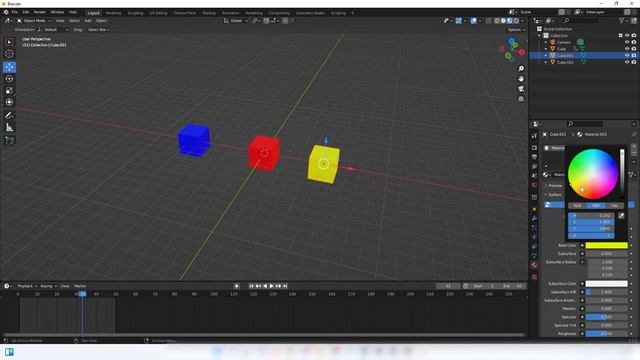The image size is (640, 360).
Task: Select the Measure tool
Action: (x=9, y=127)
